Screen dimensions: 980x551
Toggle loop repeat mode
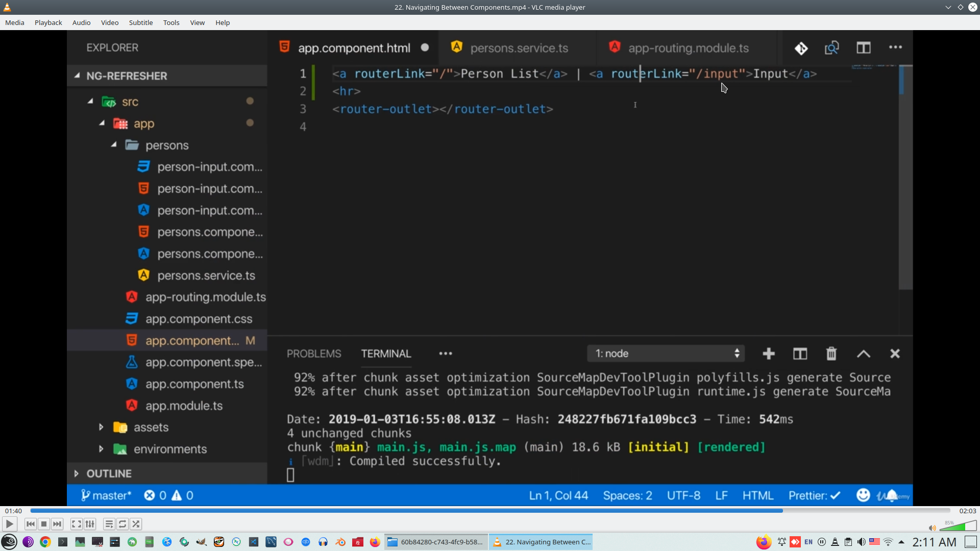(x=122, y=524)
